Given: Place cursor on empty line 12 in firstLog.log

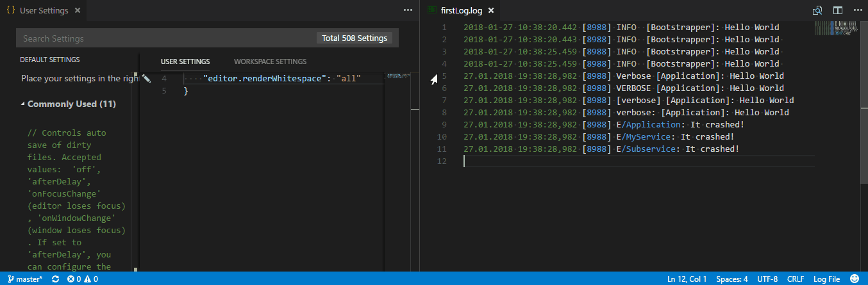Looking at the screenshot, I should 638,161.
